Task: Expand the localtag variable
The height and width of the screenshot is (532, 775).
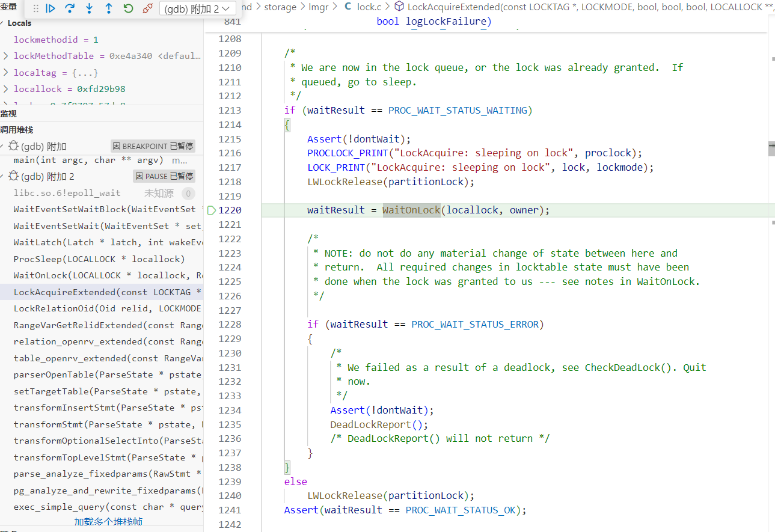Action: click(6, 73)
